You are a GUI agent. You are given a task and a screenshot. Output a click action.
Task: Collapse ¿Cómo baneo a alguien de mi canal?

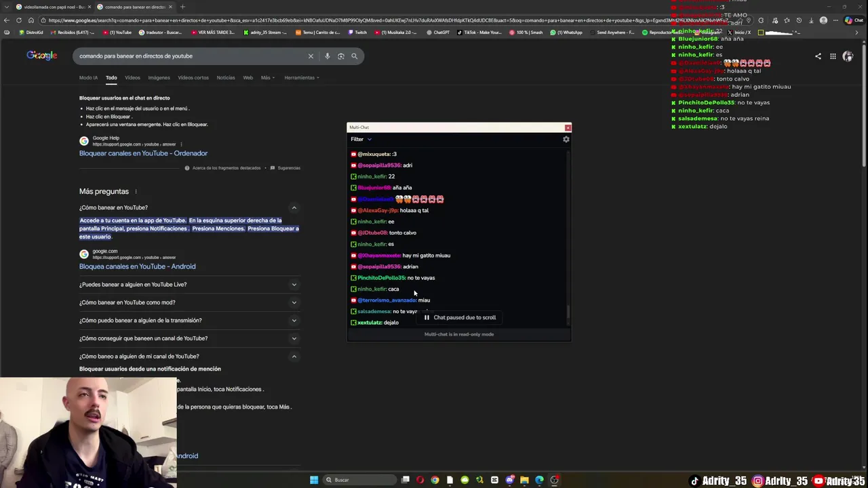[x=294, y=357]
